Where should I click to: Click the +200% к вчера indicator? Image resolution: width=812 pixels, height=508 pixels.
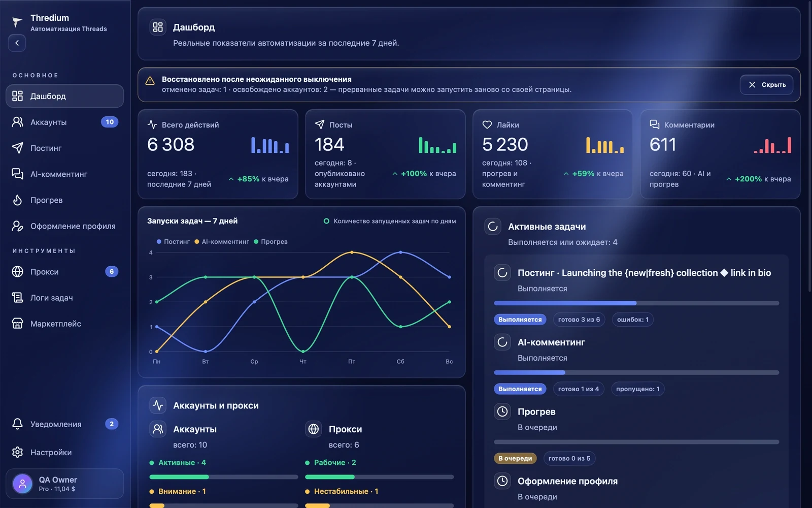pos(758,179)
